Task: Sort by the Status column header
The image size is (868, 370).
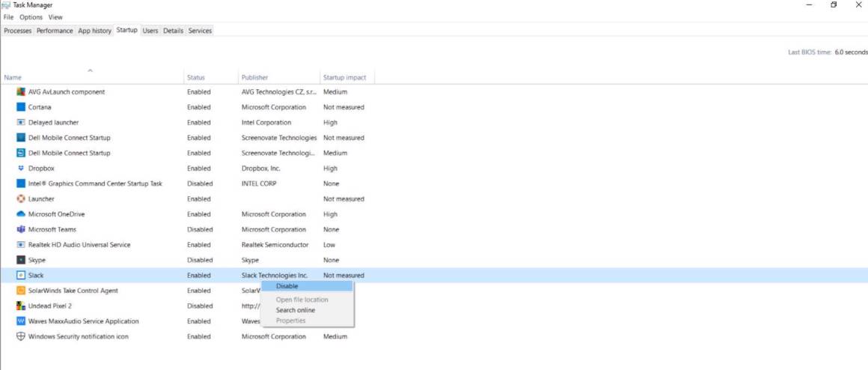Action: (x=196, y=78)
